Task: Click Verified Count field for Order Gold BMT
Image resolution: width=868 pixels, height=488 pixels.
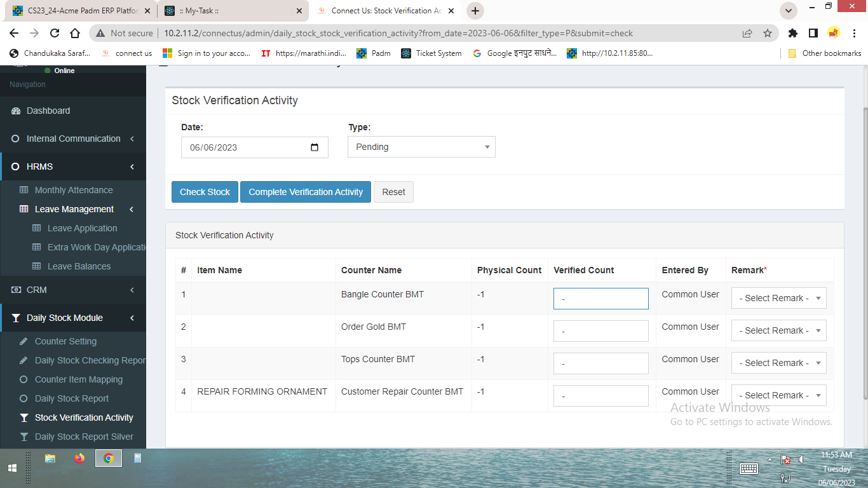Action: point(601,331)
